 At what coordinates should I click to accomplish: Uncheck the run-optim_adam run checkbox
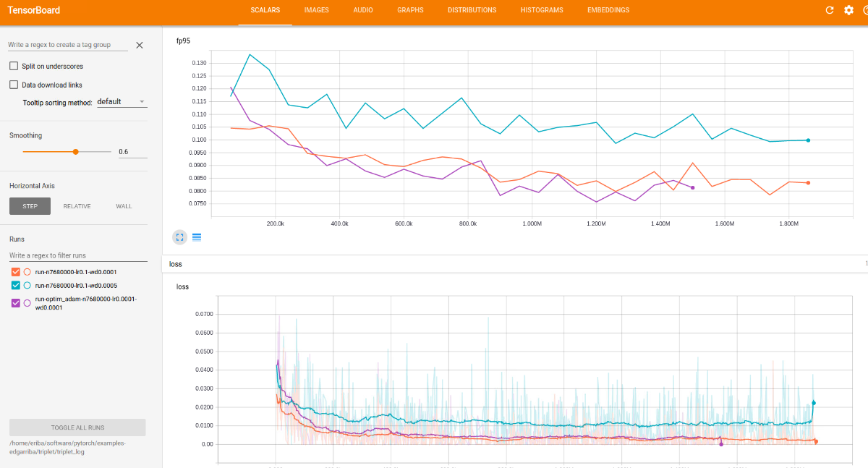[16, 303]
